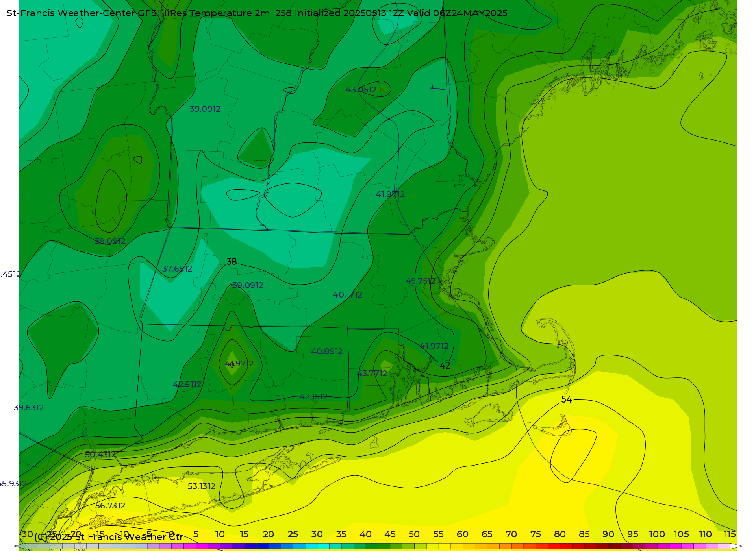756x551 pixels.
Task: Click the 40.1712 temperature reading
Action: tap(348, 295)
